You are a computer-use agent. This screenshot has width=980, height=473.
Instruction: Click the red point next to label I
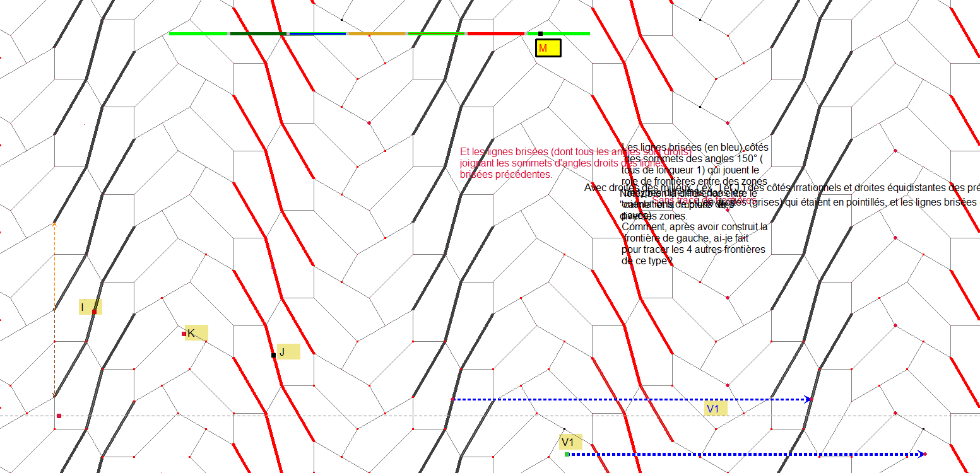(x=94, y=312)
